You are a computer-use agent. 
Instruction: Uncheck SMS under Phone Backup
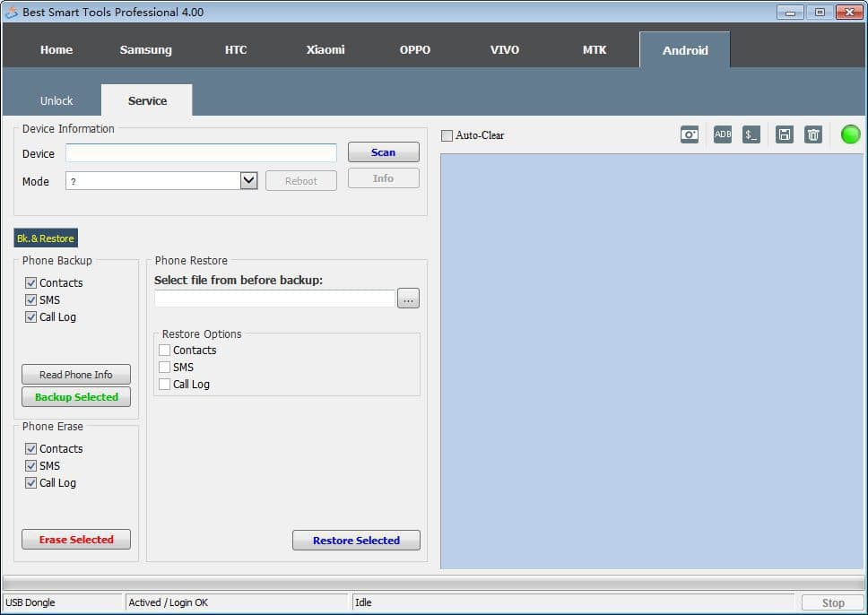(x=31, y=300)
